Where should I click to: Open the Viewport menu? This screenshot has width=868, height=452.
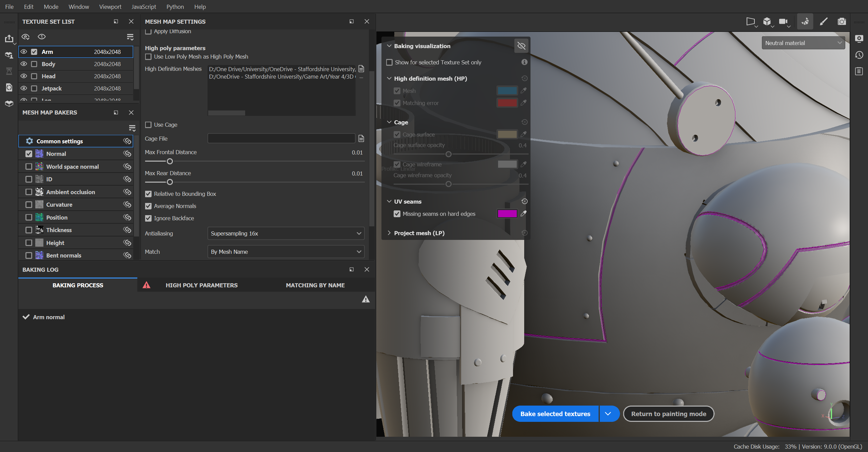coord(110,6)
